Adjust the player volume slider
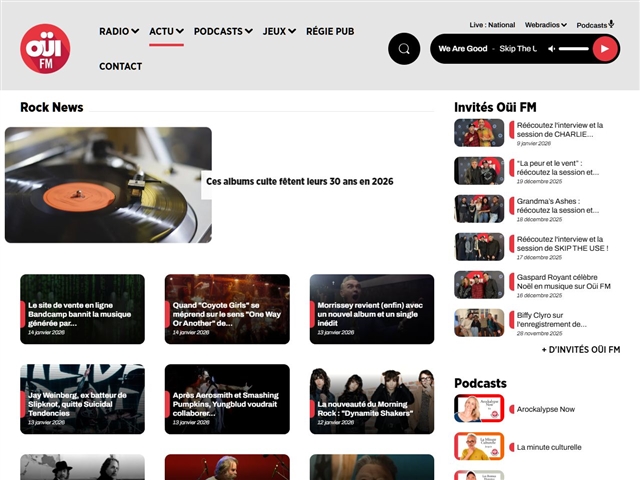640x480 pixels. (573, 49)
